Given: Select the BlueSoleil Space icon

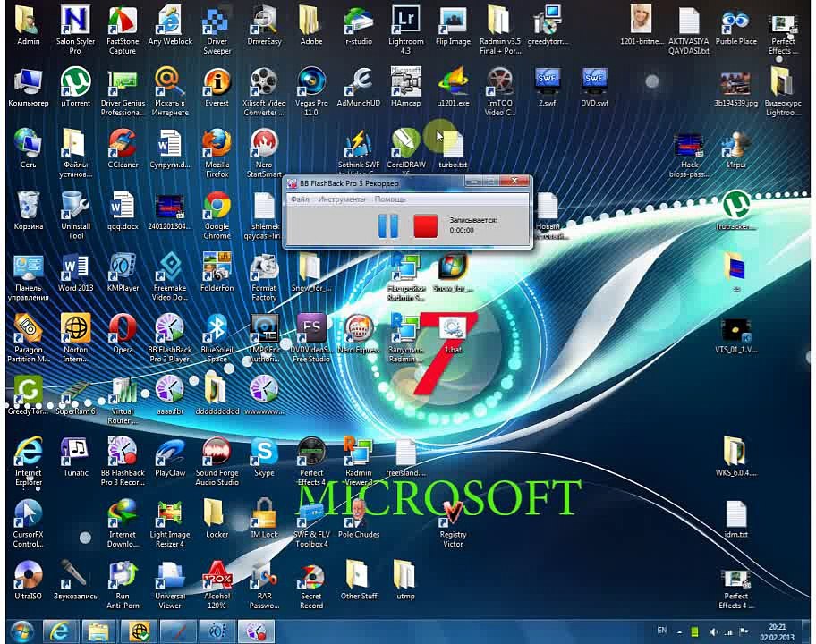Looking at the screenshot, I should click(x=217, y=339).
